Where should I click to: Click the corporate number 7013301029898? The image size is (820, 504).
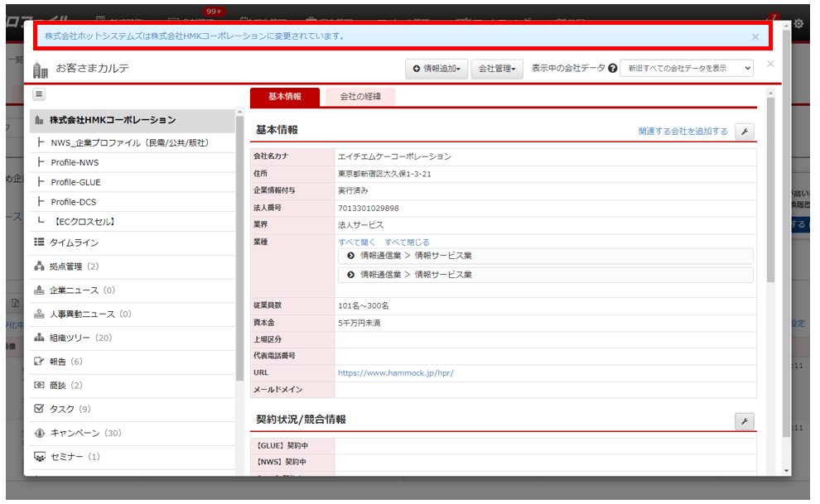[368, 209]
